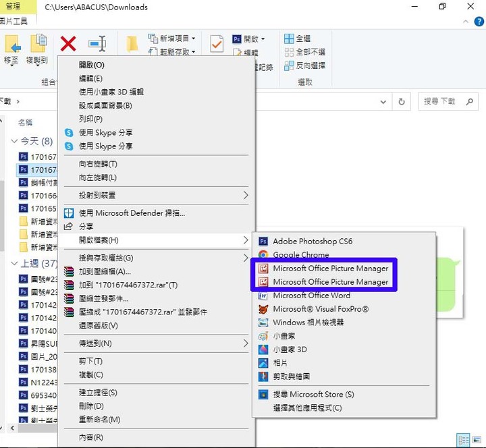Choose Google Chrome in Open with submenu
The width and height of the screenshot is (486, 448).
[x=344, y=254]
